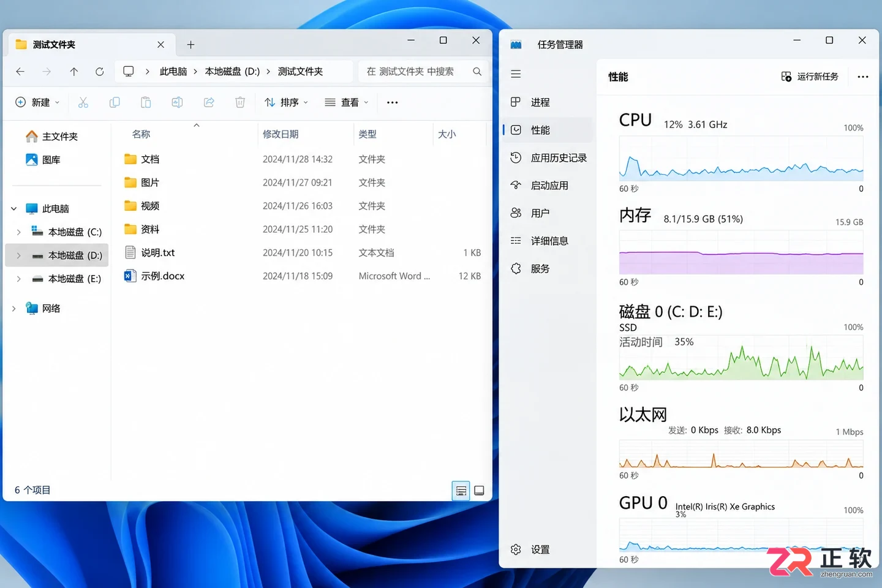The image size is (882, 588).
Task: Expand 本地磁盘 (C:) in the navigation tree
Action: tap(18, 232)
